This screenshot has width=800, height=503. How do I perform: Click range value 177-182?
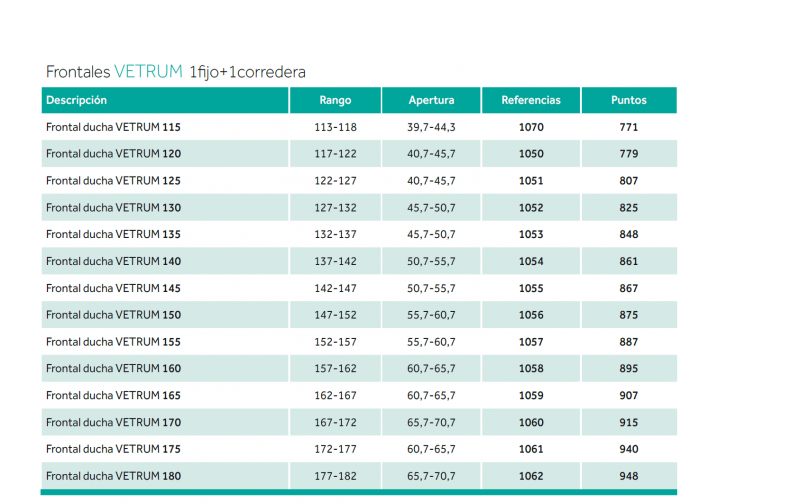(x=335, y=476)
